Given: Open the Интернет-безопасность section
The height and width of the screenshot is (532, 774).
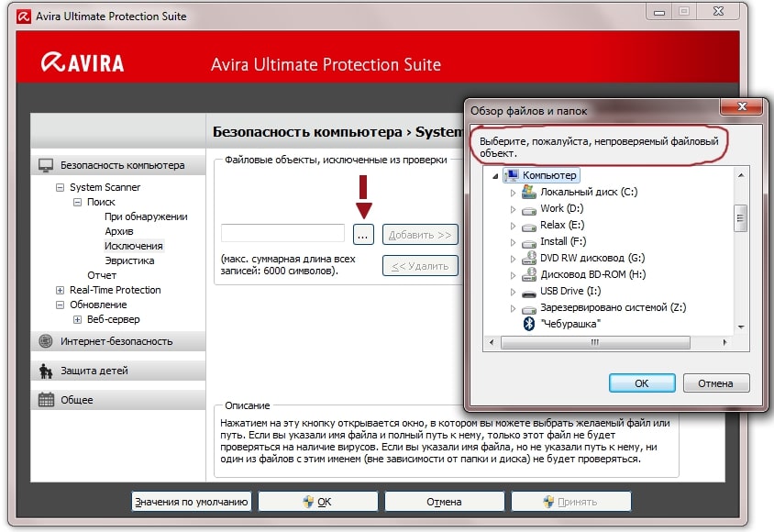Looking at the screenshot, I should click(118, 341).
